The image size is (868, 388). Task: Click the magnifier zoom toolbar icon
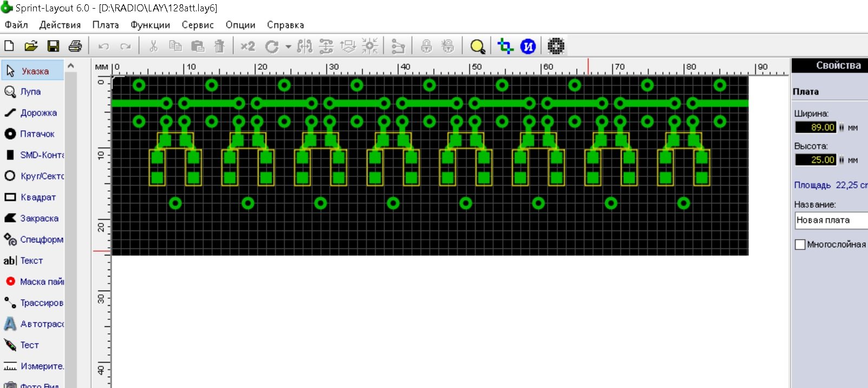point(478,47)
